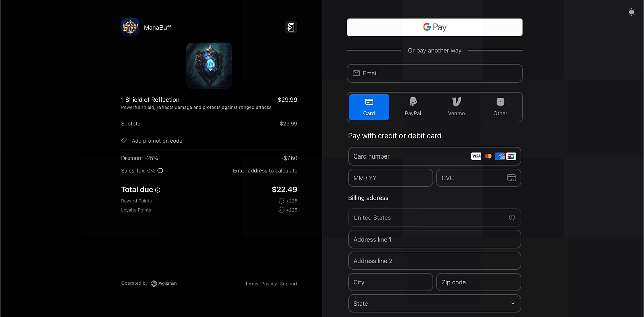Click the Shield of Reflection product image
The image size is (644, 317).
pos(209,65)
